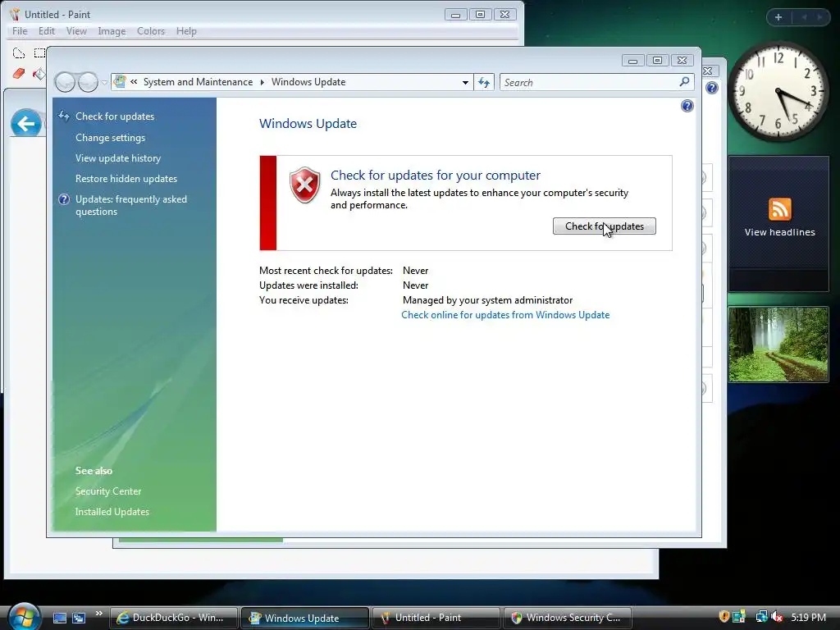This screenshot has height=630, width=840.
Task: Open Image menu in Paint
Action: [x=112, y=31]
